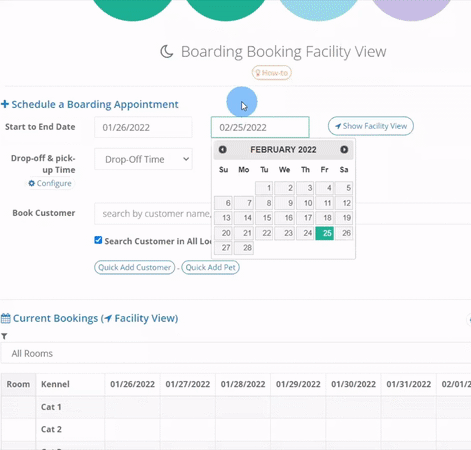Click Quick Add Customer button
The width and height of the screenshot is (471, 450).
pos(134,267)
